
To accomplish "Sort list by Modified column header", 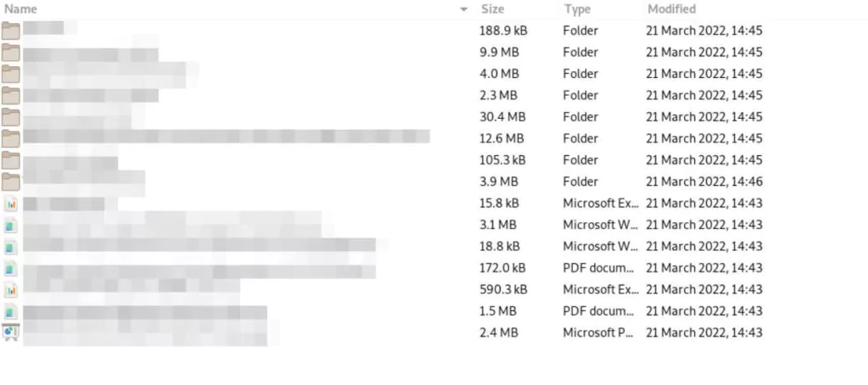I will (x=671, y=8).
